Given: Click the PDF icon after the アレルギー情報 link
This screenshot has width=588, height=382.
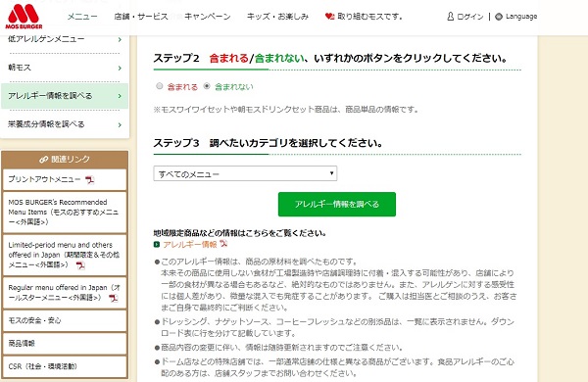Looking at the screenshot, I should pos(223,244).
